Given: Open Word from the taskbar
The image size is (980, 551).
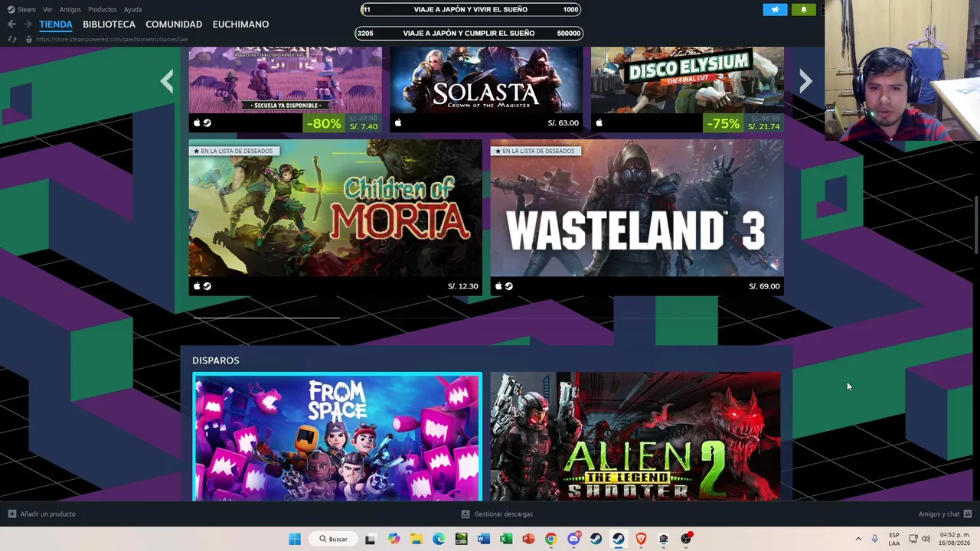Looking at the screenshot, I should 483,539.
